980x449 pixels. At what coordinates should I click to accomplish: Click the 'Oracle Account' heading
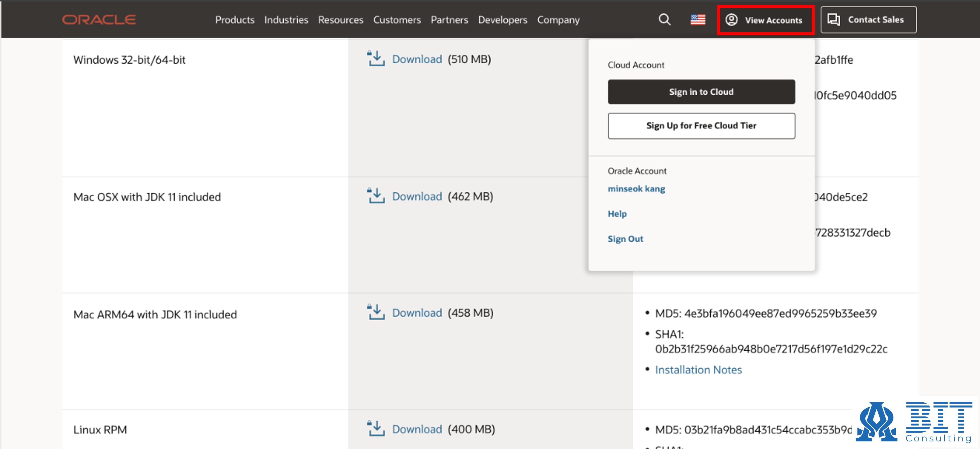pyautogui.click(x=637, y=171)
